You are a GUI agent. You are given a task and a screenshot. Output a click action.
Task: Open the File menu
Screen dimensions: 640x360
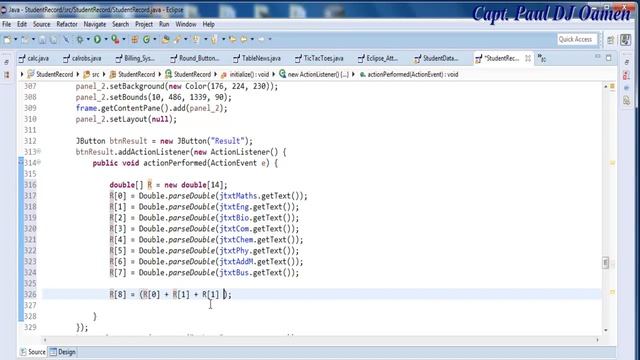click(x=7, y=24)
